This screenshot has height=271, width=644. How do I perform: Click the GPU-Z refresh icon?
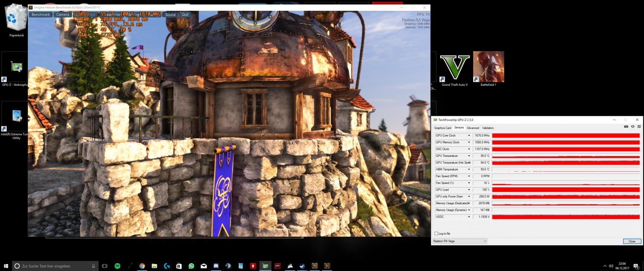click(633, 127)
